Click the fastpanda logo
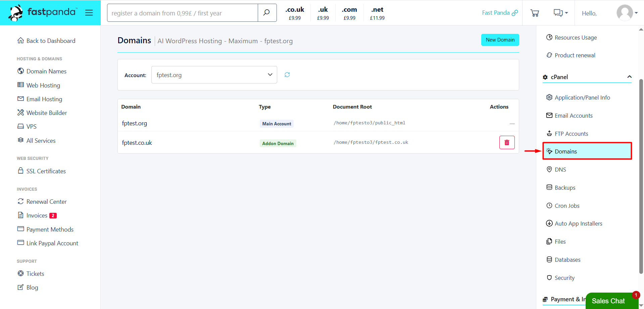This screenshot has width=644, height=309. [43, 13]
